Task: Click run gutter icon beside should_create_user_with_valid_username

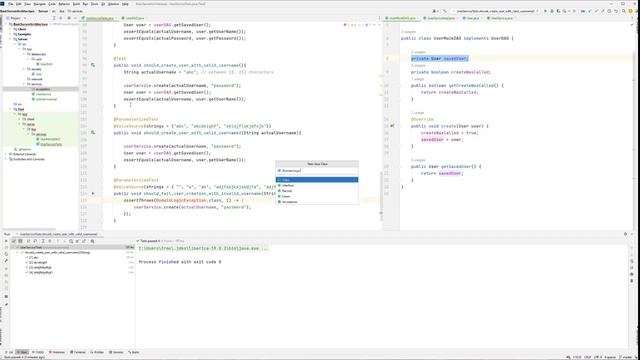Action: point(93,65)
